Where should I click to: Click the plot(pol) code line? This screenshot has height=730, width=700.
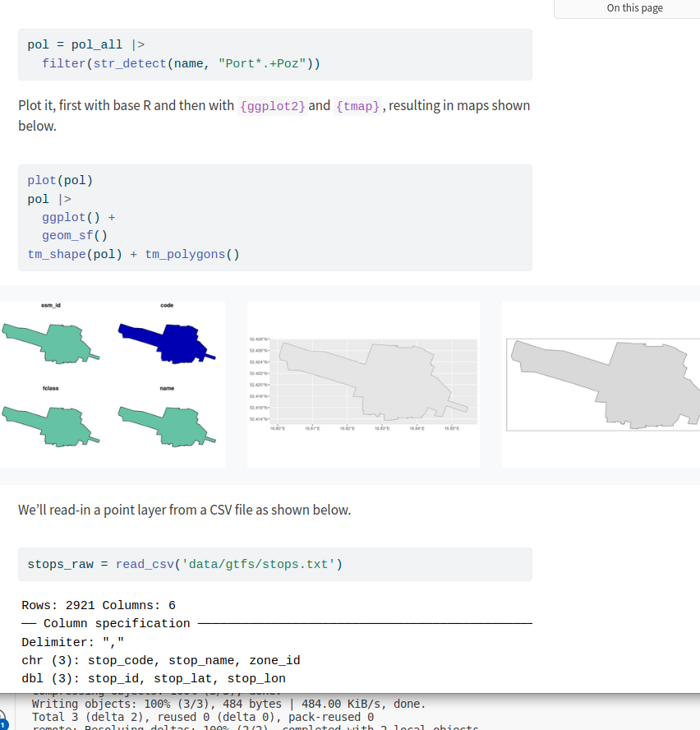click(x=60, y=181)
